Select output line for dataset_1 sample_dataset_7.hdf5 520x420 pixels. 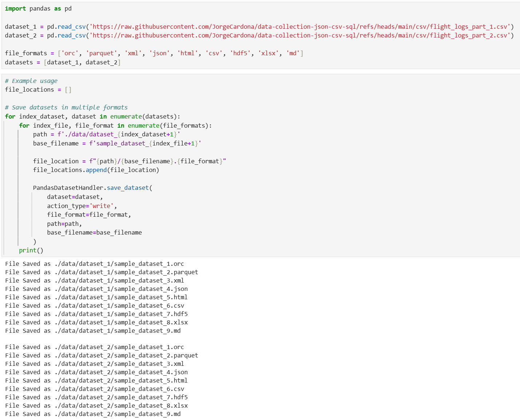point(95,314)
